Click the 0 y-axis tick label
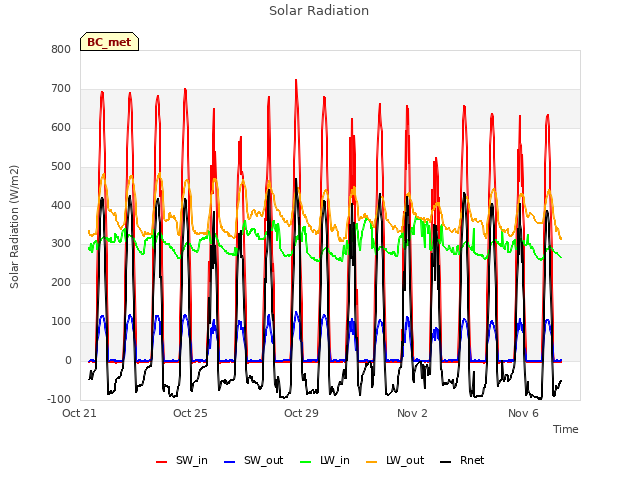The width and height of the screenshot is (640, 480). (68, 360)
